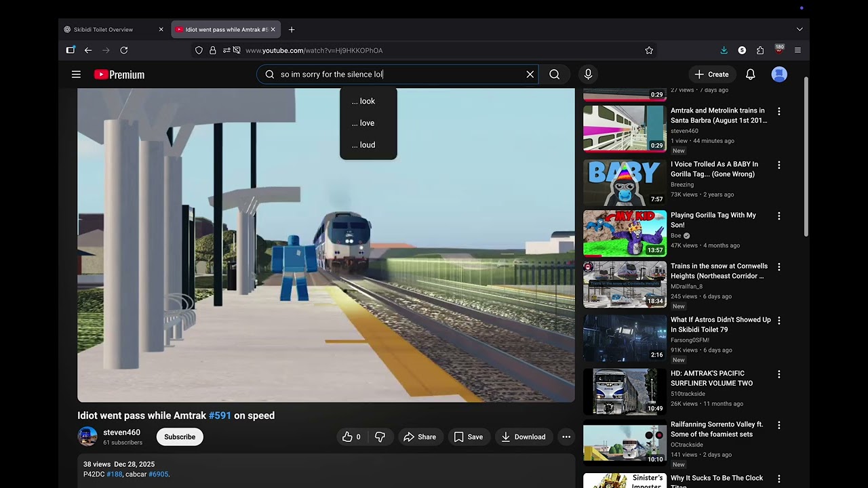Expand the list all tabs chevron
The width and height of the screenshot is (868, 488).
[800, 30]
